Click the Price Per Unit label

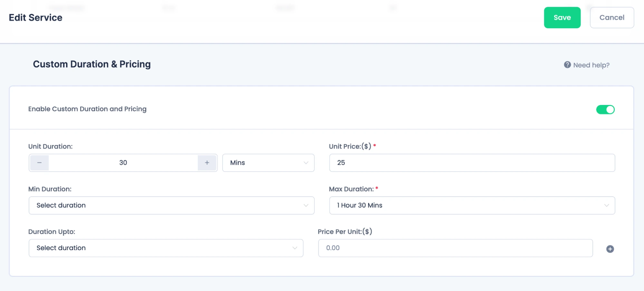[x=345, y=232]
